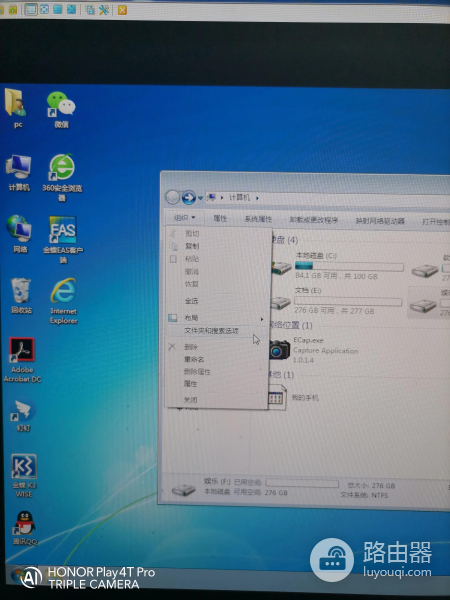Select the ECap.exe camera icon
This screenshot has height=600, width=450.
279,349
